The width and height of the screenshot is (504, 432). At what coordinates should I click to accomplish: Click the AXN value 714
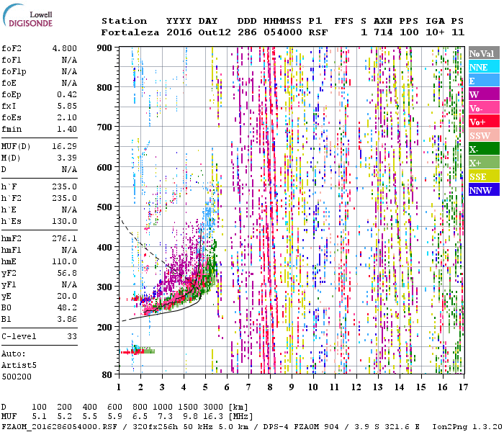tap(383, 32)
